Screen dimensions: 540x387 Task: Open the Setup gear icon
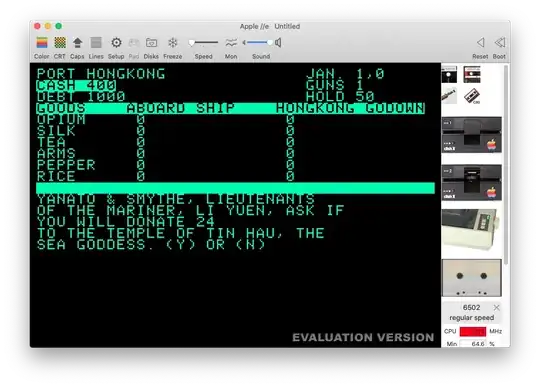pos(116,43)
